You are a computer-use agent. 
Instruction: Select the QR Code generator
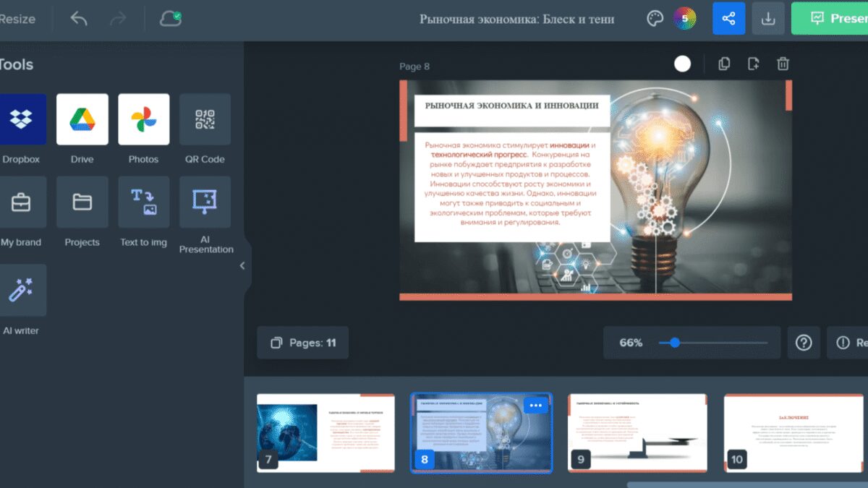coord(205,119)
